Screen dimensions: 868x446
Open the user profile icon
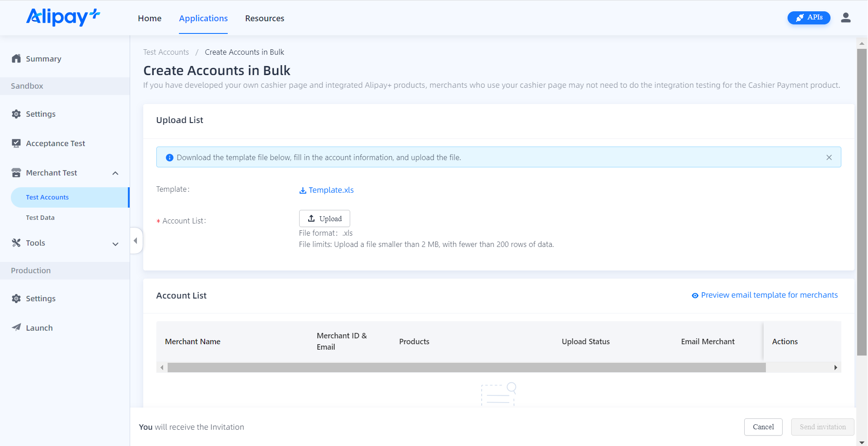tap(845, 18)
